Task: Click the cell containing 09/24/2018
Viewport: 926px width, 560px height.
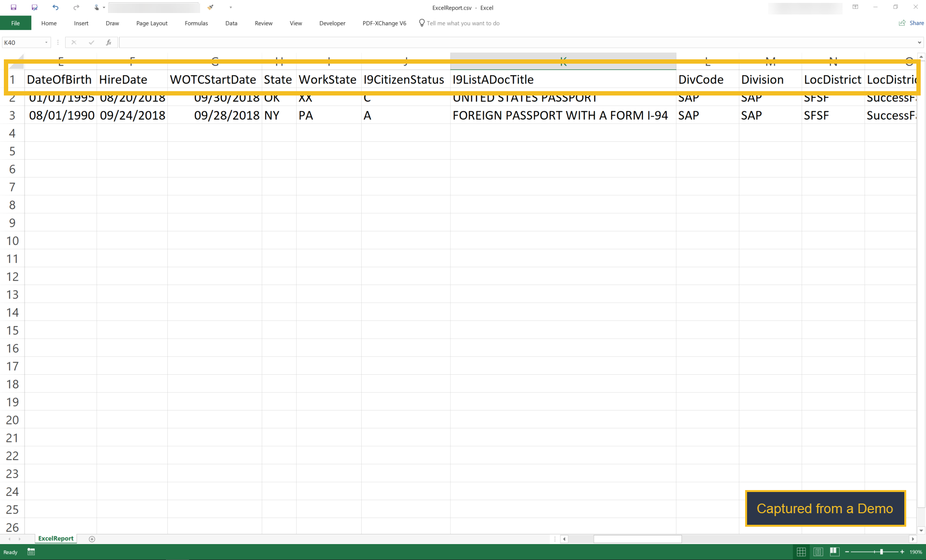Action: [132, 115]
